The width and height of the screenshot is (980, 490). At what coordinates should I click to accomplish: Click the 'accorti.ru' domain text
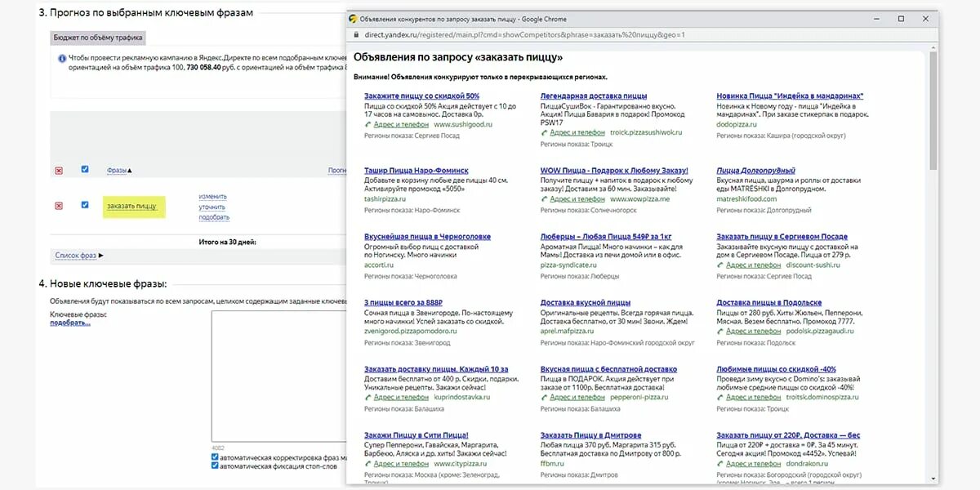click(380, 265)
